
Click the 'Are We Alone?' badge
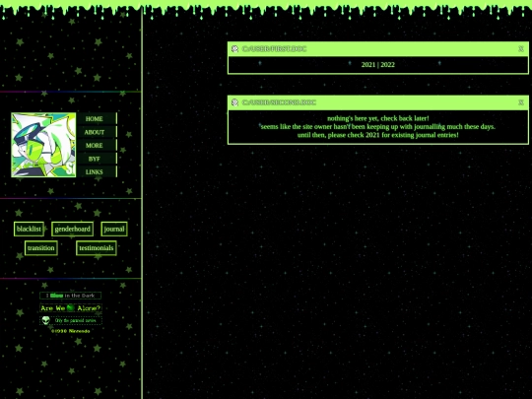pos(71,308)
